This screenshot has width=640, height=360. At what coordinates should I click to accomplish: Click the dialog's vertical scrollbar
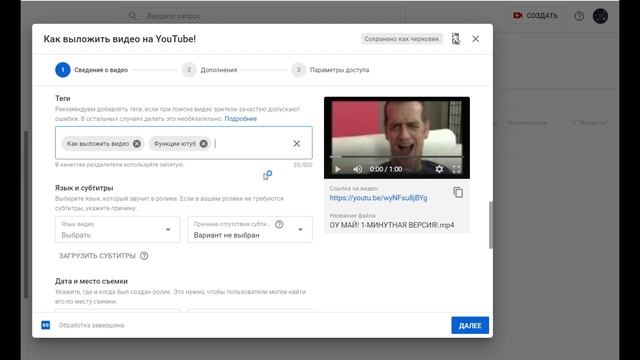(x=491, y=224)
